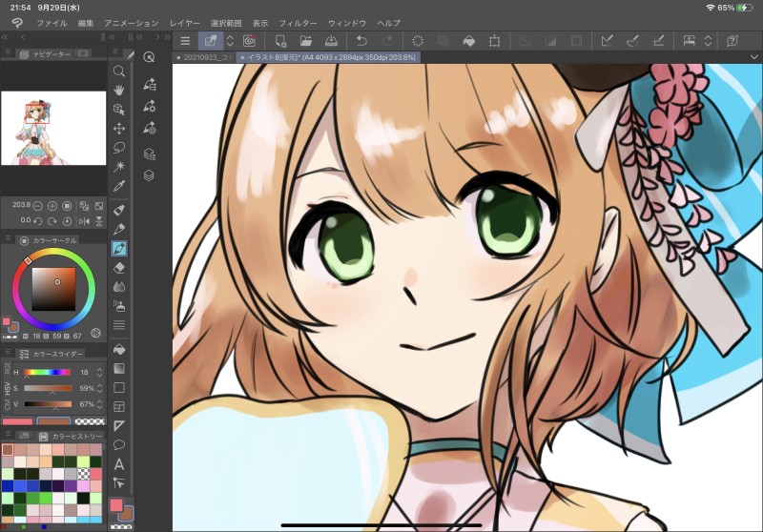Select the Hand move tool
Viewport: 763px width, 532px height.
click(118, 91)
